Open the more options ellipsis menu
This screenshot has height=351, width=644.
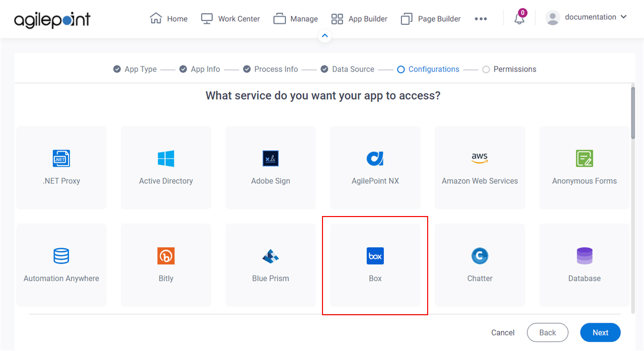point(481,19)
